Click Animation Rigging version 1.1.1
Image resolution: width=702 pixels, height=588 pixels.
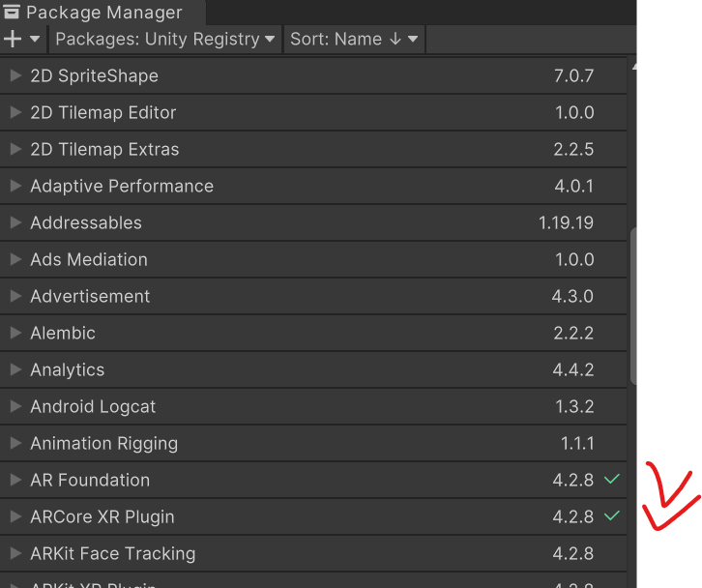coord(577,443)
